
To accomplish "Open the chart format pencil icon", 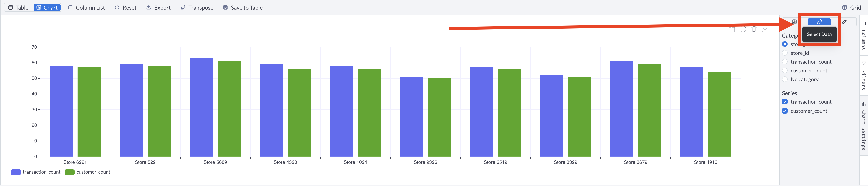I will [844, 22].
